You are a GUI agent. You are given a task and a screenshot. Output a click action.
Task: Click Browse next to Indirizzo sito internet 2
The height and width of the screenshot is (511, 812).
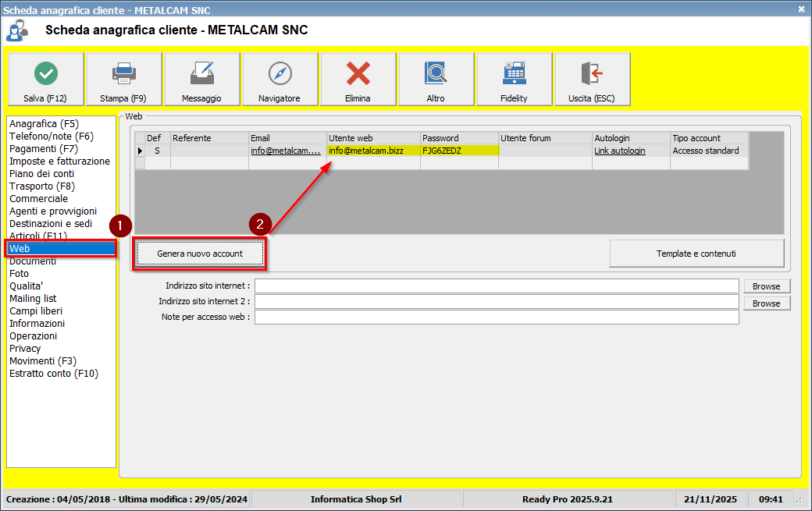(x=766, y=303)
